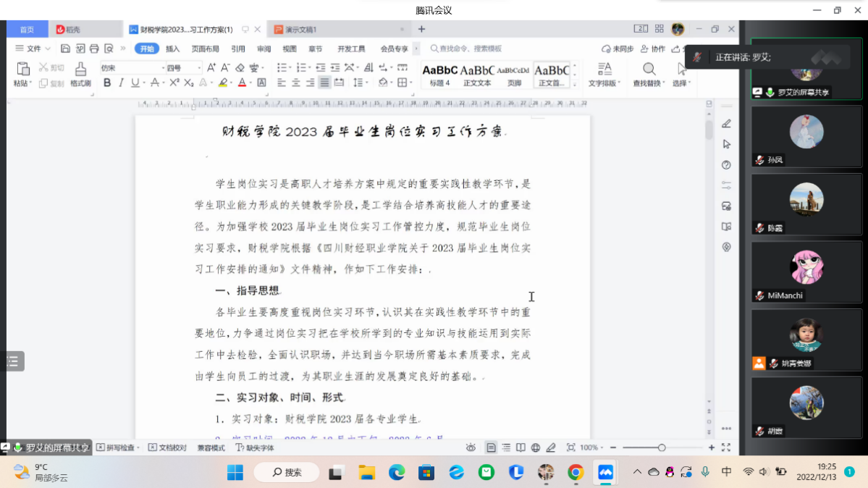The width and height of the screenshot is (868, 488).
Task: Click the clear formatting eraser icon
Action: [x=240, y=68]
